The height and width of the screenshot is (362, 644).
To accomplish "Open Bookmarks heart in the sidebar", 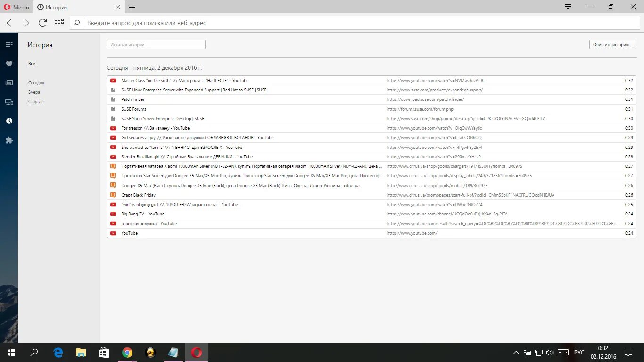I will point(9,64).
